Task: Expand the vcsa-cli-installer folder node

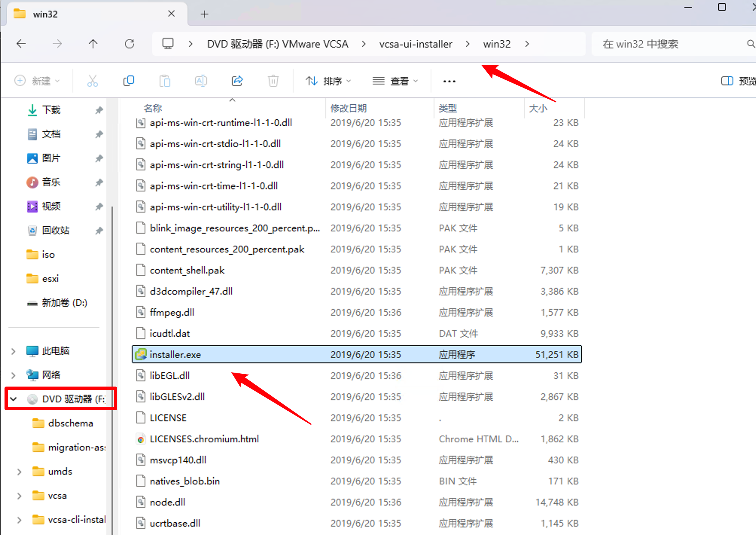Action: 19,520
